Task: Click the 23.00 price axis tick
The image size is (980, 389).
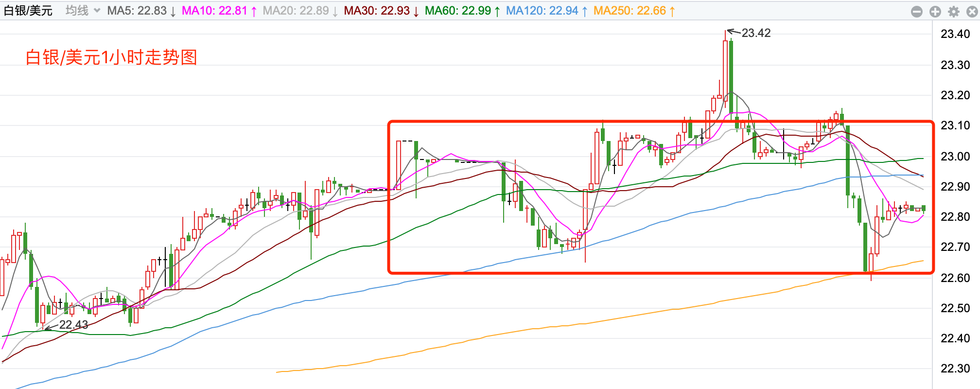Action: click(x=955, y=156)
